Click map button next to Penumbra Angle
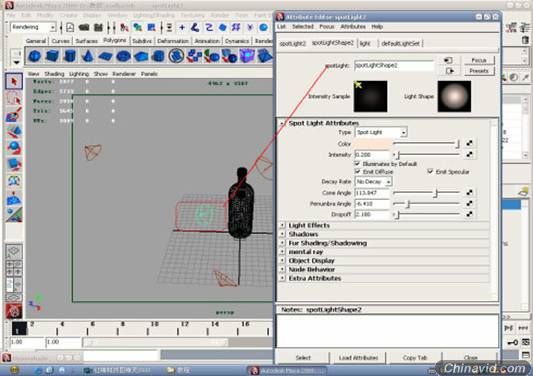Image resolution: width=533 pixels, height=376 pixels. click(469, 203)
